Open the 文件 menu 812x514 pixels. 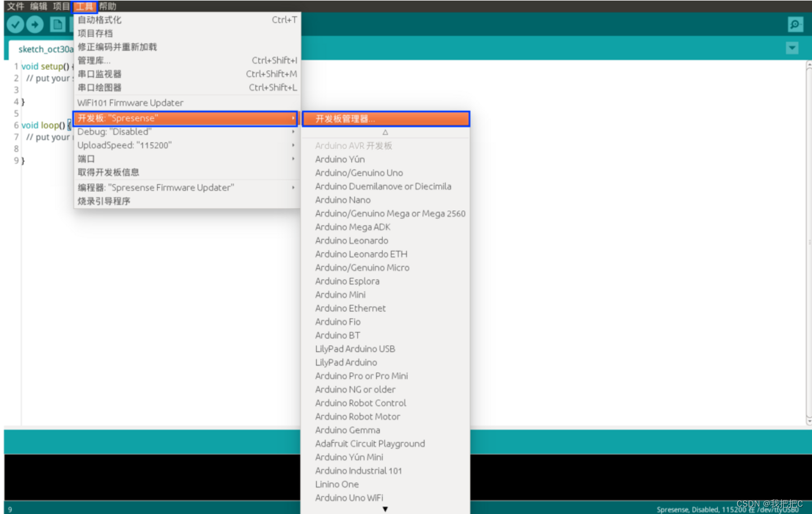coord(15,6)
